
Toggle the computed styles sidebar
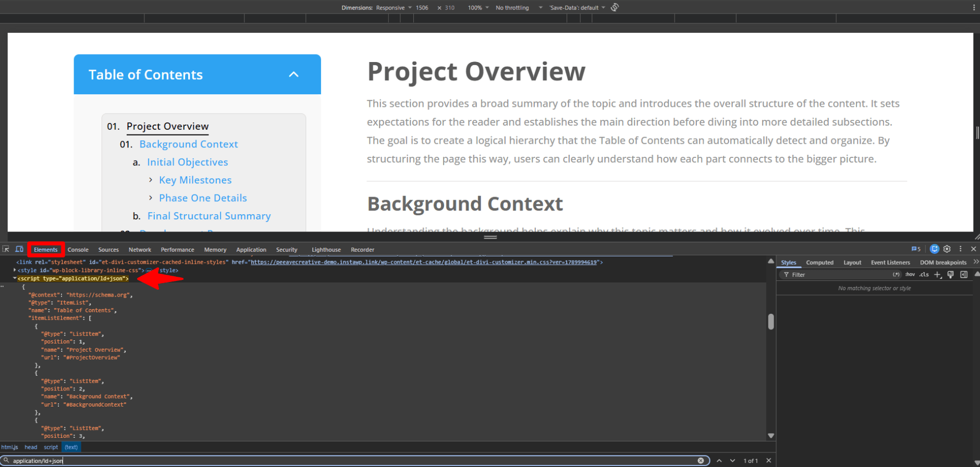click(964, 275)
